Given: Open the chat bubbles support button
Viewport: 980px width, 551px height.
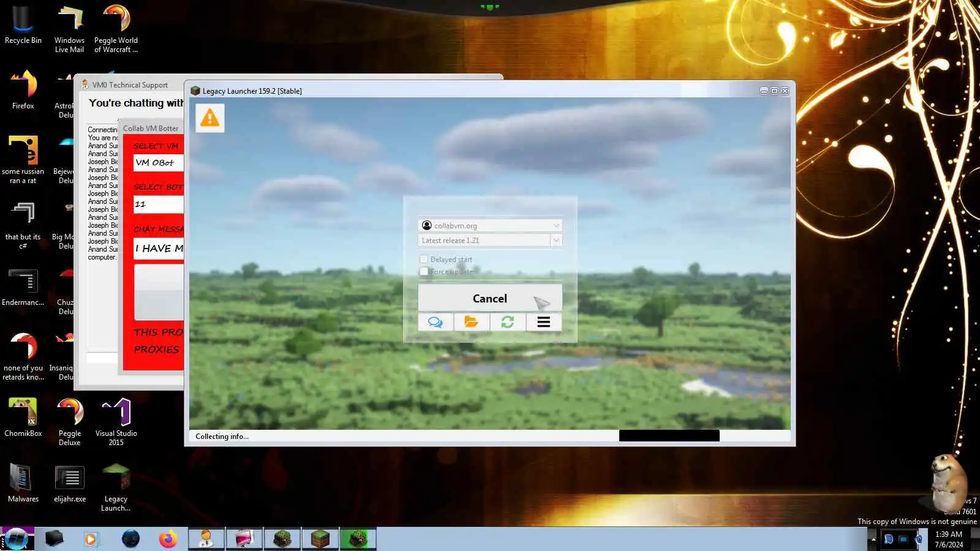Looking at the screenshot, I should coord(435,322).
